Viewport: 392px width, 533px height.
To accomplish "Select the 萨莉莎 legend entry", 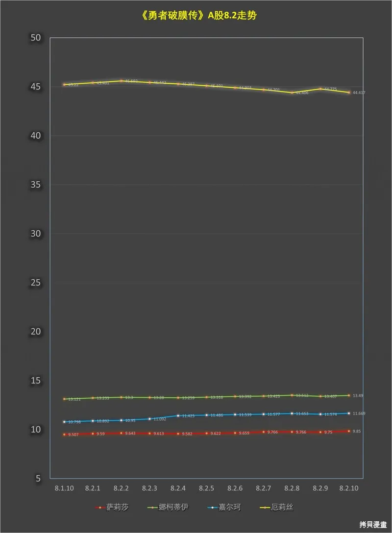I will click(x=112, y=508).
